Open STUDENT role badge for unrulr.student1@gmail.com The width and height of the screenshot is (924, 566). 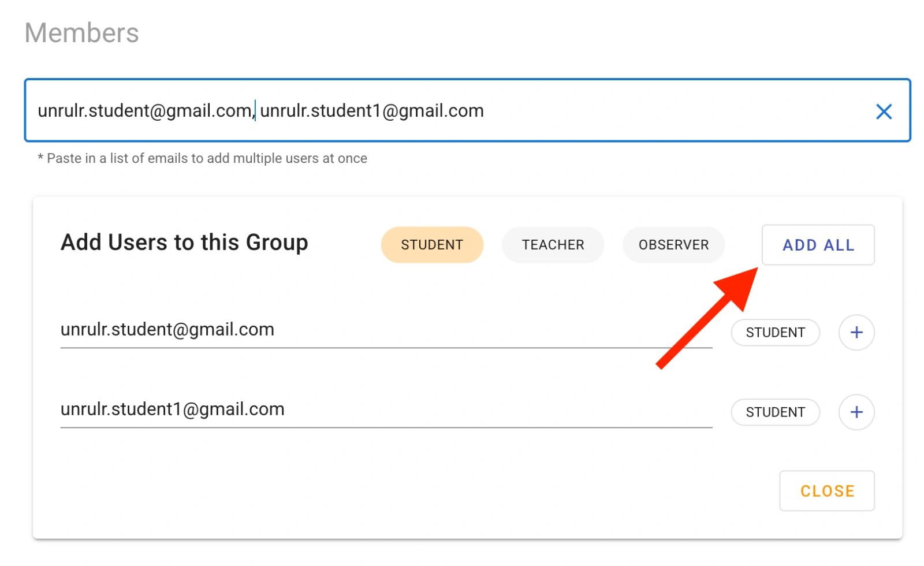click(x=774, y=412)
